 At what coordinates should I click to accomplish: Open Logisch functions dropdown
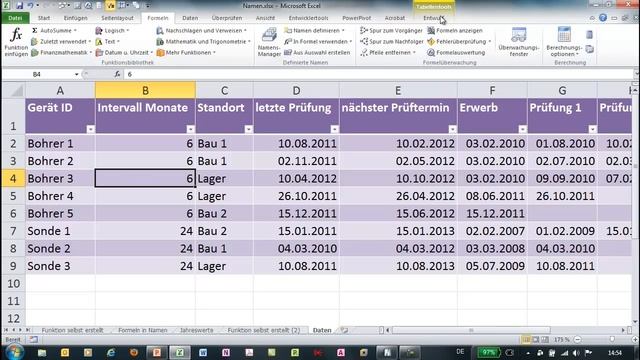tap(112, 31)
